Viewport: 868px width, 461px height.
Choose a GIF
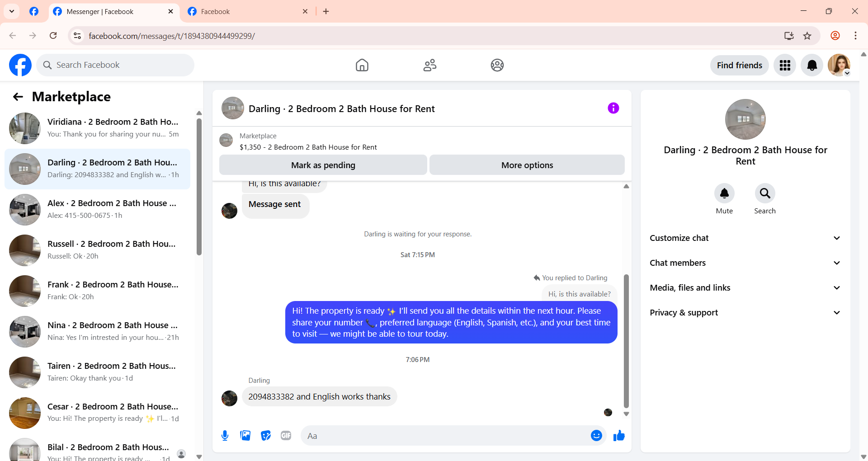(x=286, y=436)
